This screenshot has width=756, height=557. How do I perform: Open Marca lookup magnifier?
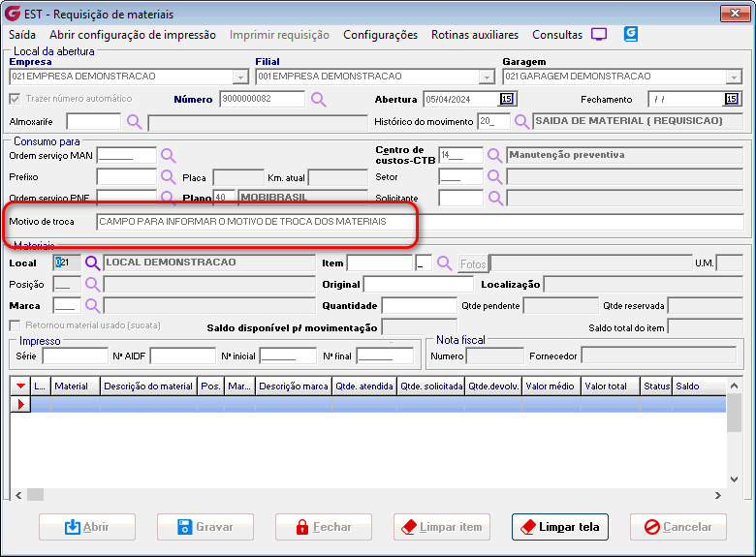92,305
